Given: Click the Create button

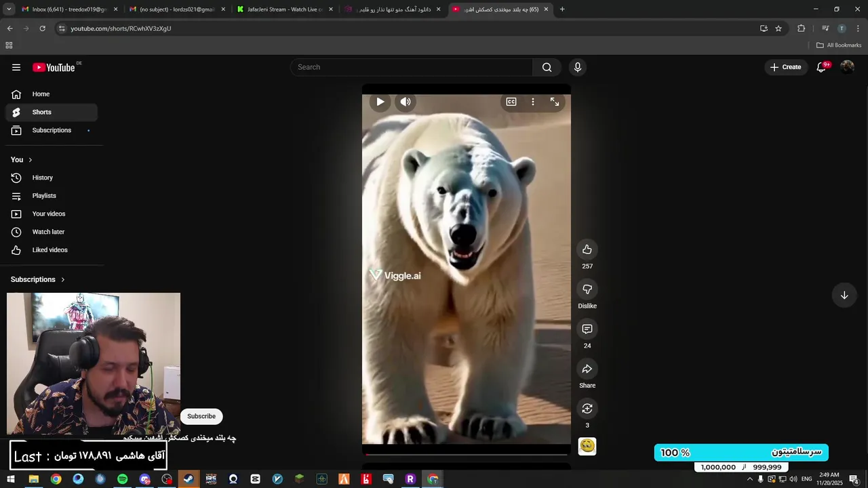Looking at the screenshot, I should pyautogui.click(x=786, y=67).
